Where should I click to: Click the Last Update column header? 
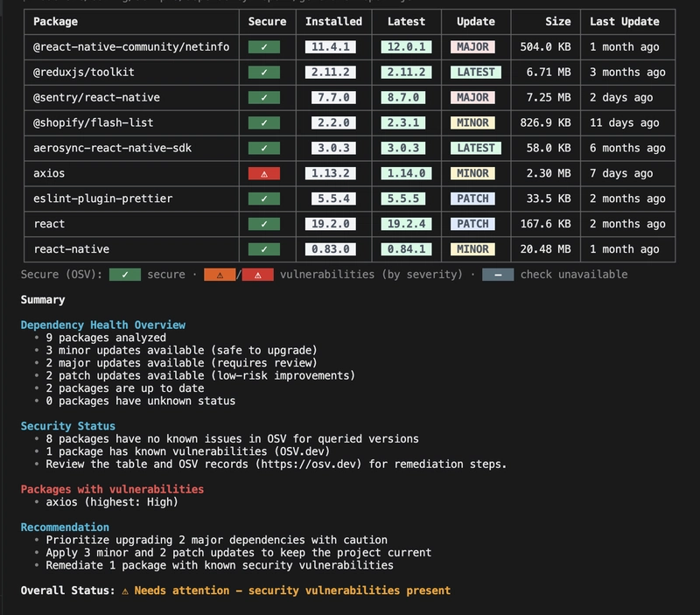(626, 21)
